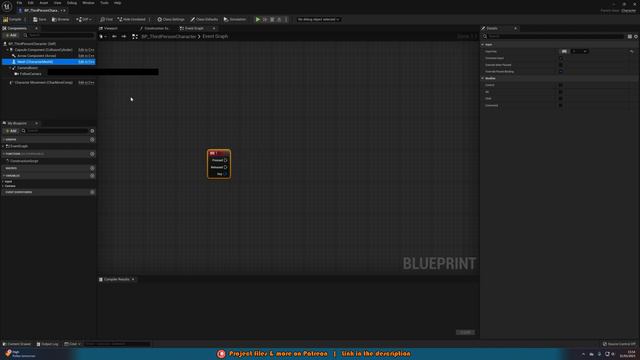The image size is (640, 360).
Task: Focus the Components search field
Action: 59,36
